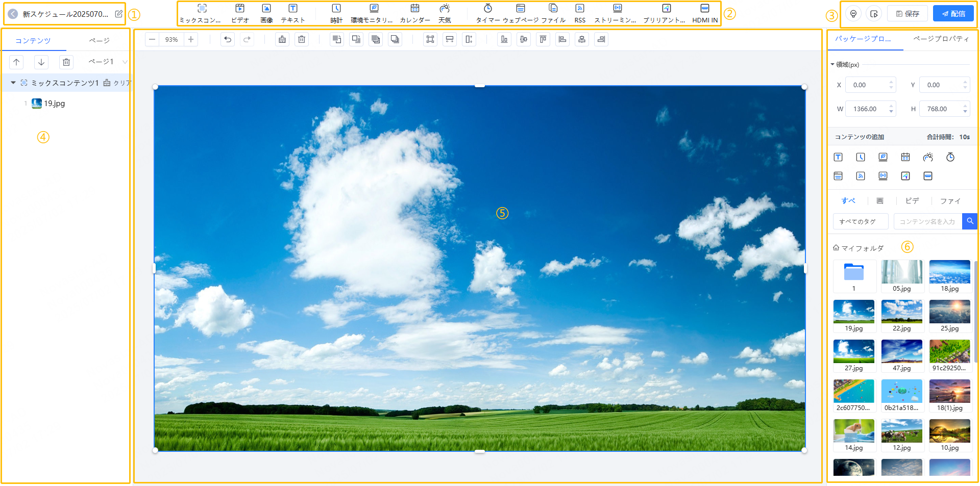980x486 pixels.
Task: Switch to the ページ tab in the left panel
Action: pos(99,40)
